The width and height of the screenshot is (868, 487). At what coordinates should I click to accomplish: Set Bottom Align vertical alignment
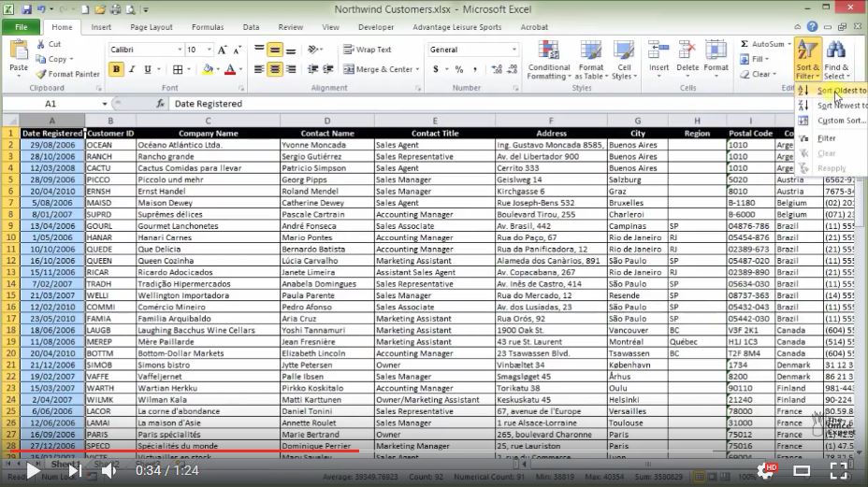pos(290,50)
